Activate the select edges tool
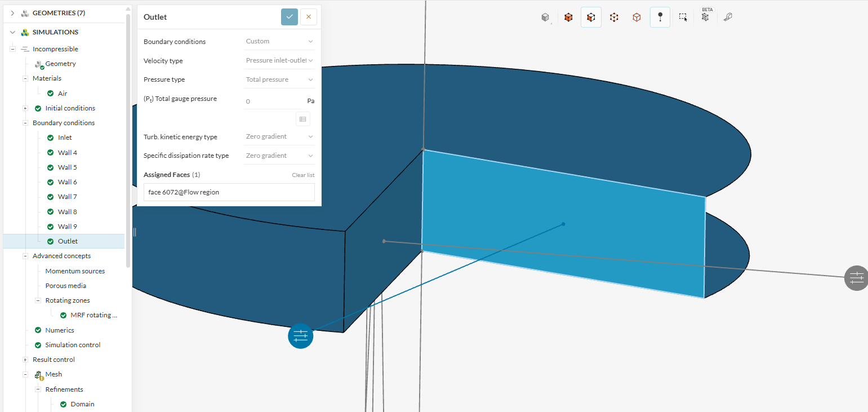Screen dimensions: 868x412 click(614, 17)
